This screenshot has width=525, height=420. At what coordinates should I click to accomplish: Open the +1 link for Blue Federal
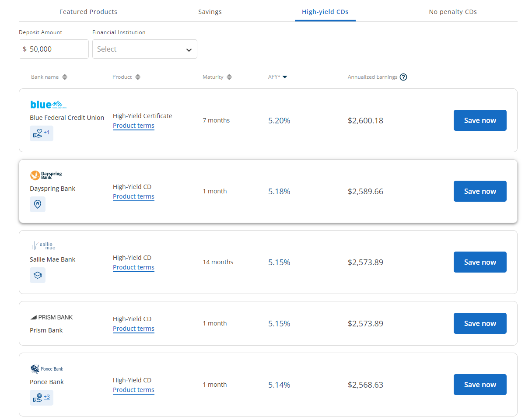click(47, 132)
